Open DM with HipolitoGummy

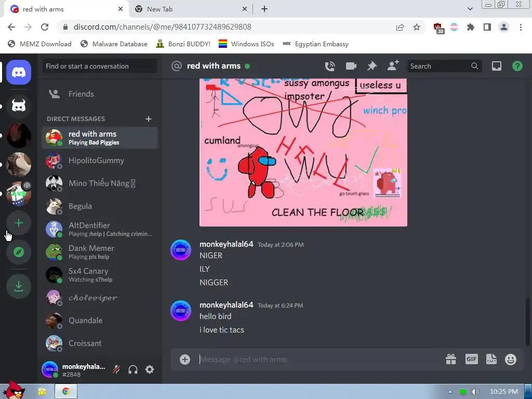pyautogui.click(x=99, y=161)
